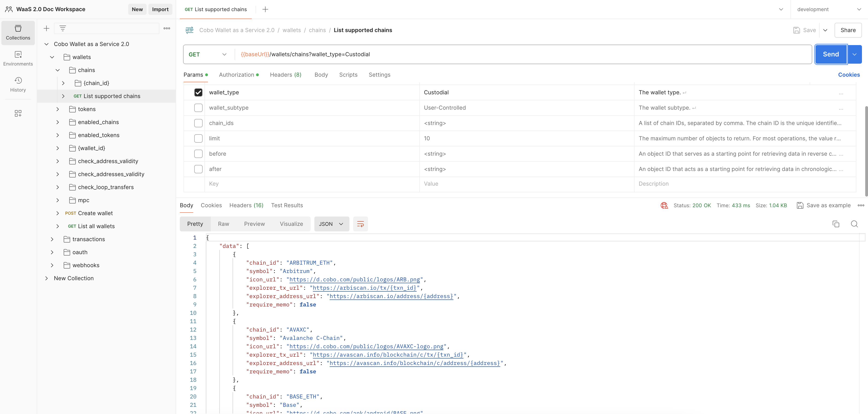Click the Save as example icon
The height and width of the screenshot is (414, 868).
pos(800,205)
